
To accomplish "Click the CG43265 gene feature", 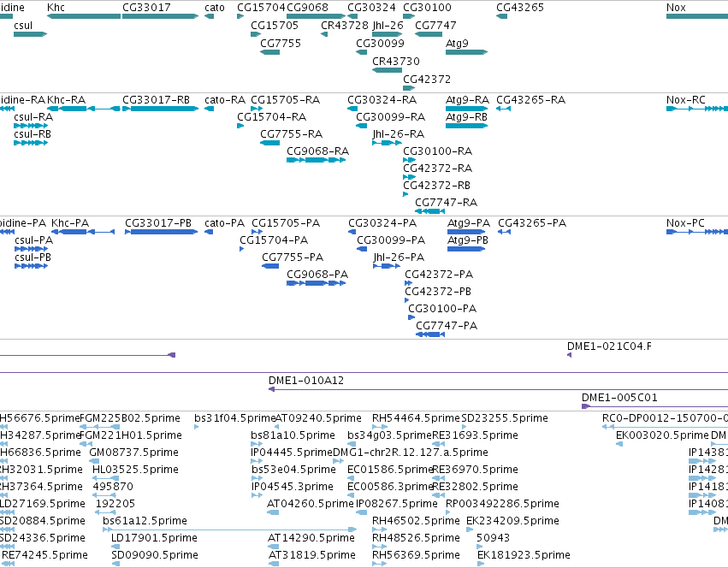I will tap(501, 16).
